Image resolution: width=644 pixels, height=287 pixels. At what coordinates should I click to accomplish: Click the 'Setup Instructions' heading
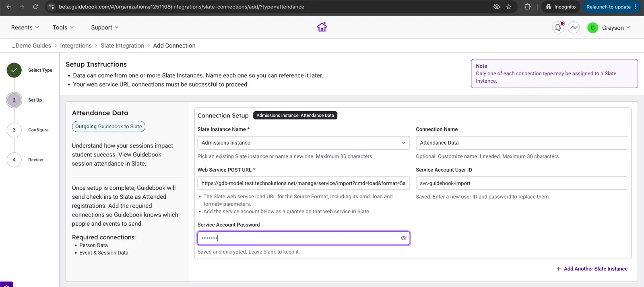click(x=96, y=64)
